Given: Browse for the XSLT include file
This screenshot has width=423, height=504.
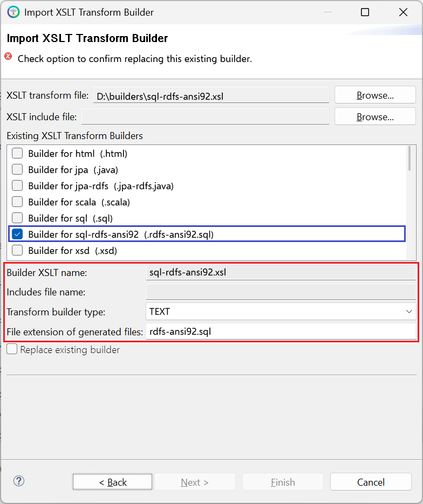Looking at the screenshot, I should point(375,116).
